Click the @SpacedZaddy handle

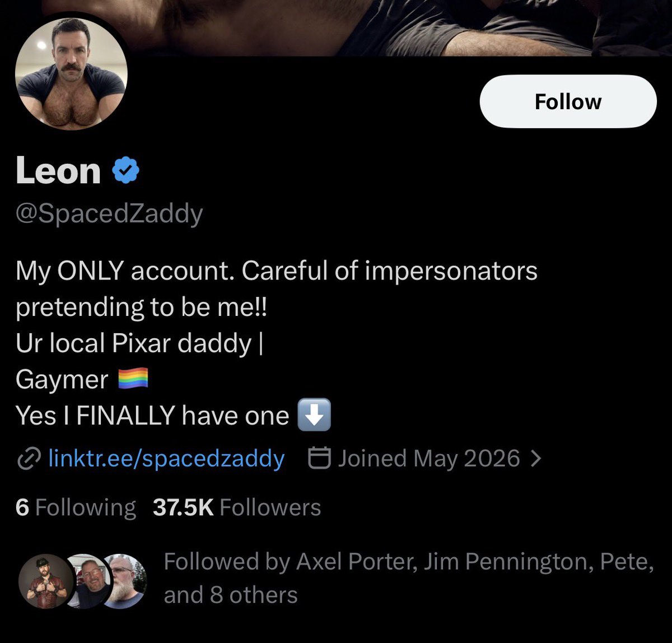point(109,214)
